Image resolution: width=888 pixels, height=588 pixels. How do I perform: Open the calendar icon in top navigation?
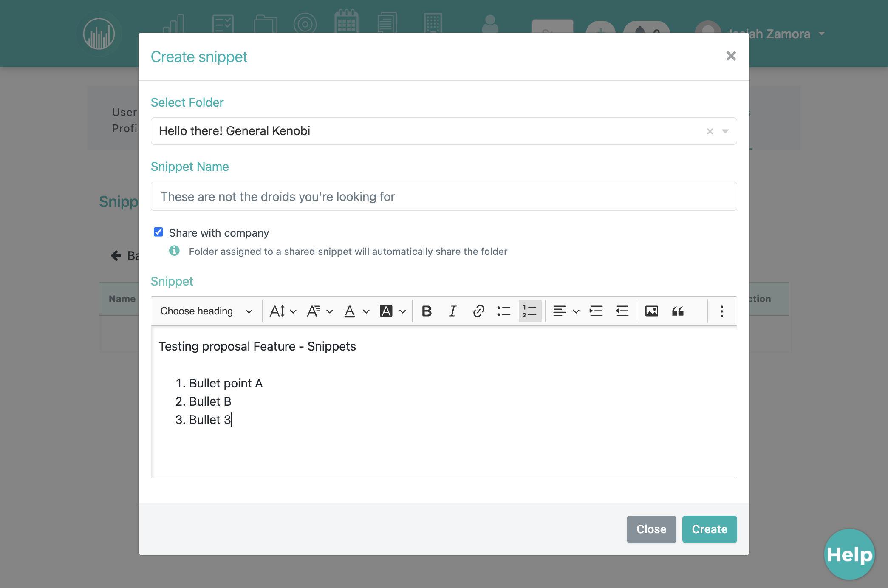click(x=346, y=22)
